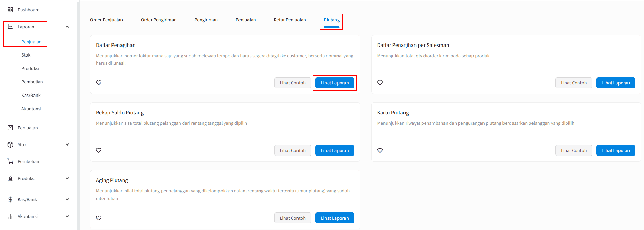This screenshot has width=644, height=230.
Task: Toggle heart on Aging Piutang card
Action: coord(99,218)
